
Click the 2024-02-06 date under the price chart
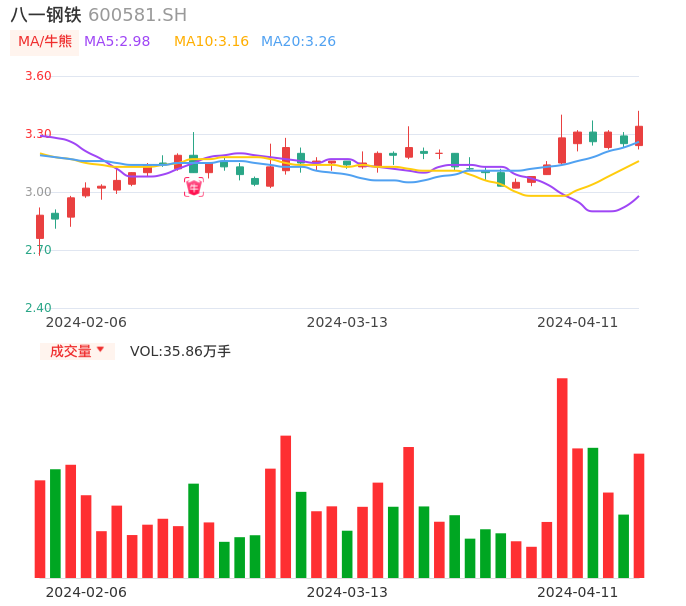point(86,322)
